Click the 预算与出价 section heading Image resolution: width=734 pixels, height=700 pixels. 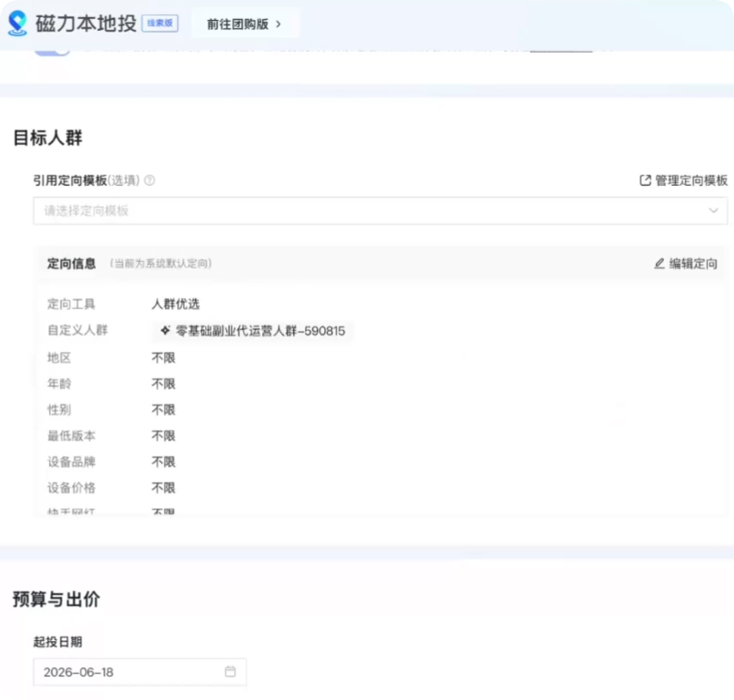56,600
